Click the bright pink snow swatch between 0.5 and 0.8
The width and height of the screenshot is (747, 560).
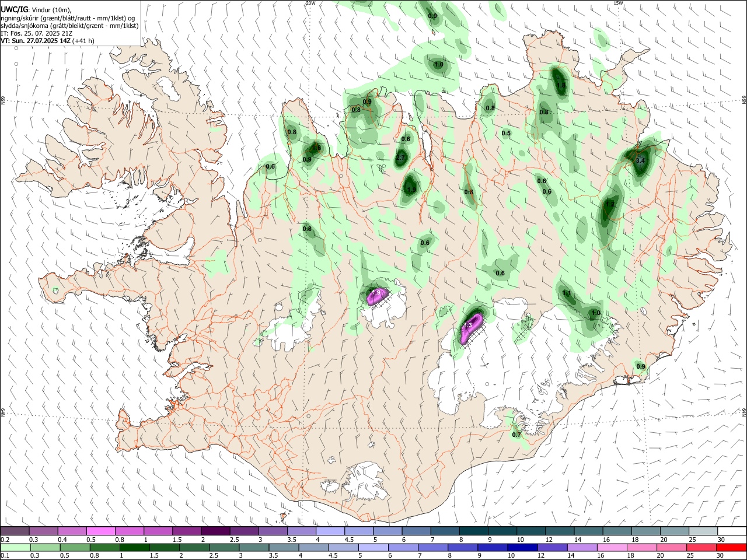point(100,531)
